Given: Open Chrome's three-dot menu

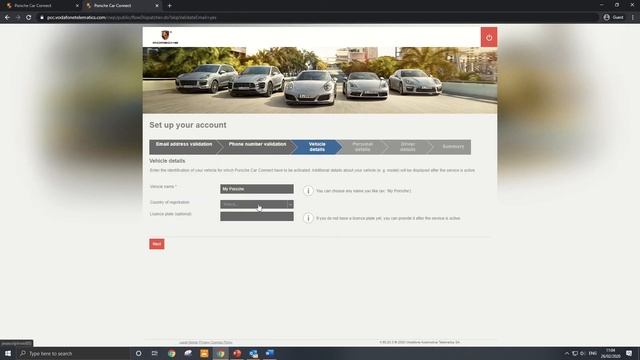Looking at the screenshot, I should [x=633, y=18].
